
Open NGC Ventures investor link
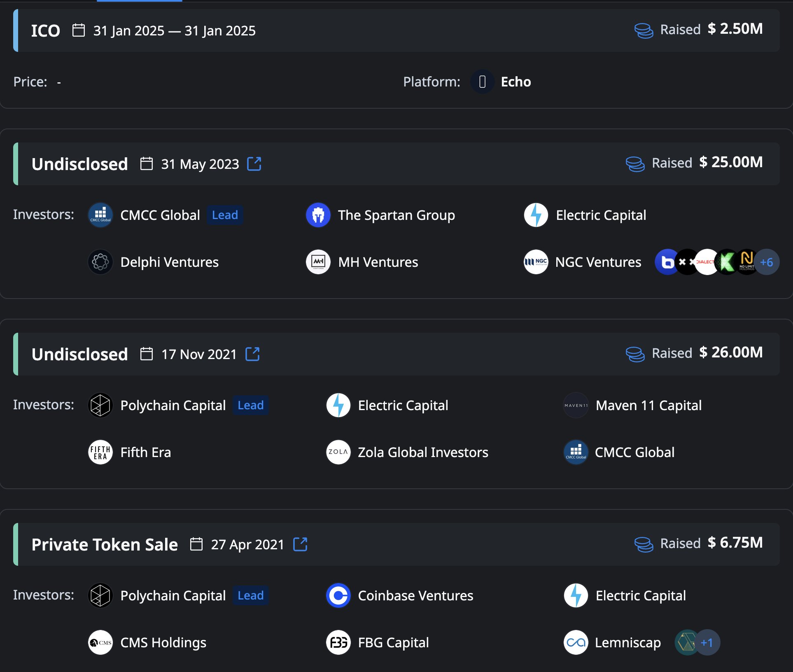[x=598, y=262]
